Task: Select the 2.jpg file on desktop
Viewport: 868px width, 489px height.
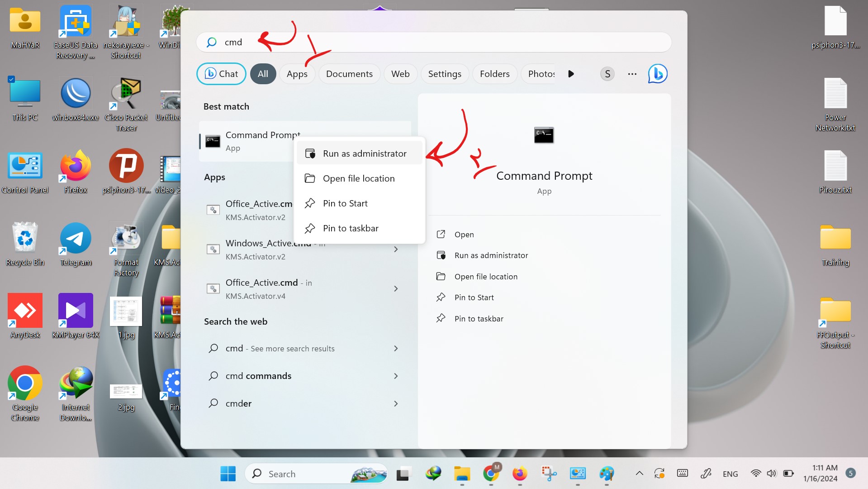Action: (x=126, y=397)
